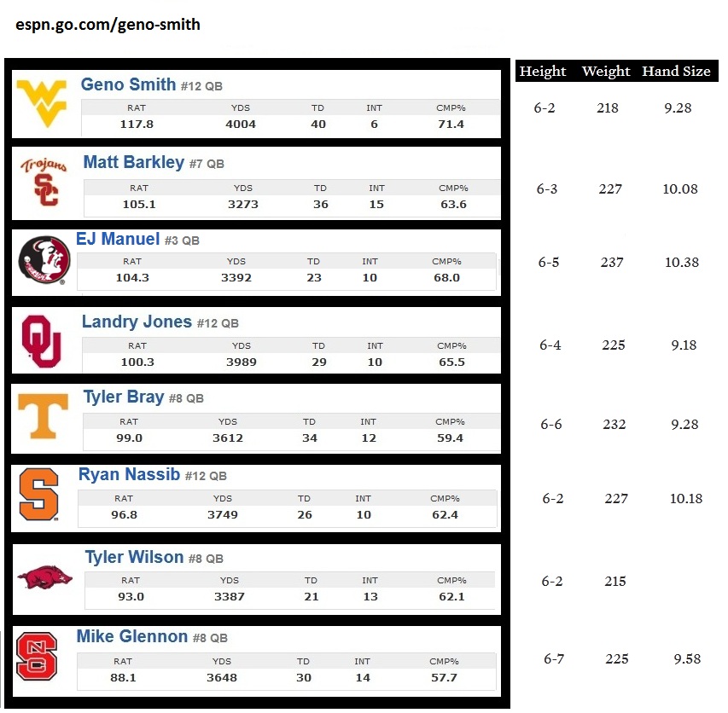Select Tyler Wilson name link
The image size is (728, 713).
[x=134, y=557]
